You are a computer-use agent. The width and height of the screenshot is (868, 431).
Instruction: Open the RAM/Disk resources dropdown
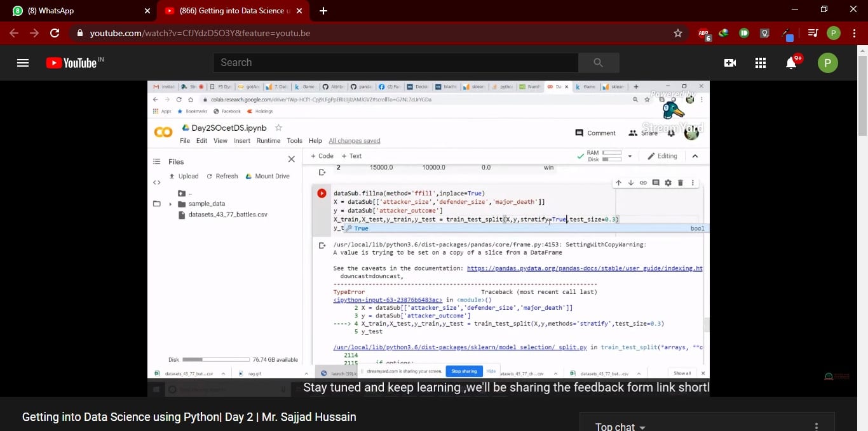(x=629, y=156)
